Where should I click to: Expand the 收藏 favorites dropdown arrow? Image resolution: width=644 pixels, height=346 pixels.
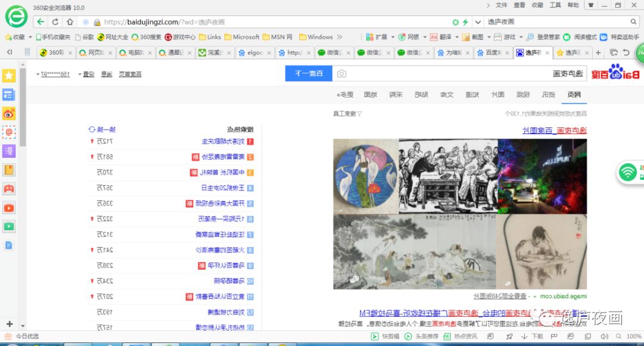30,37
